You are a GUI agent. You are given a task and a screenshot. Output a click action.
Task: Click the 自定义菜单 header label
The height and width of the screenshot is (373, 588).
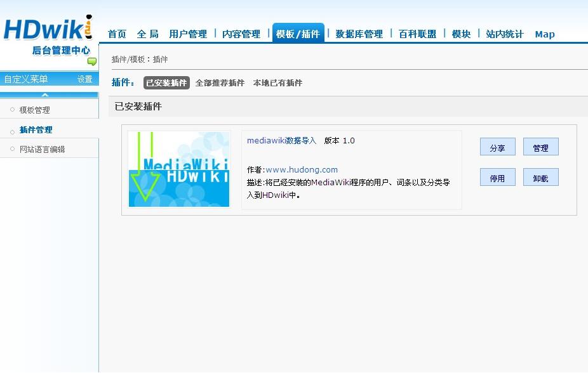(26, 79)
